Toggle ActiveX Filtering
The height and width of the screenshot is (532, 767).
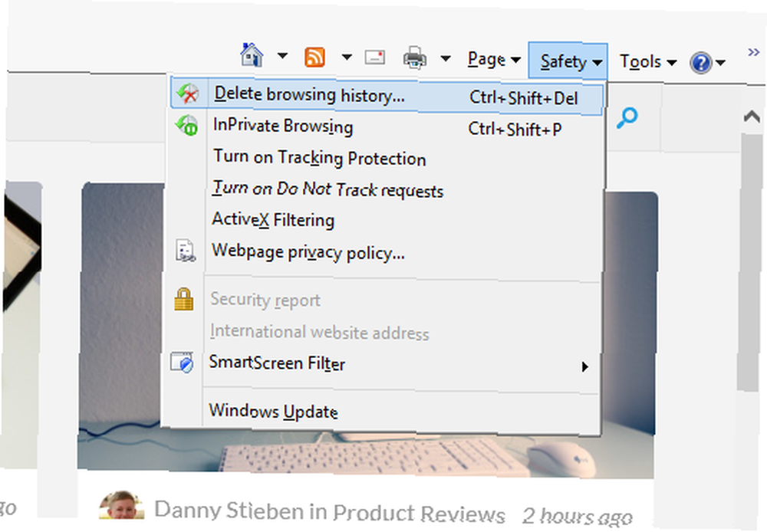click(273, 219)
